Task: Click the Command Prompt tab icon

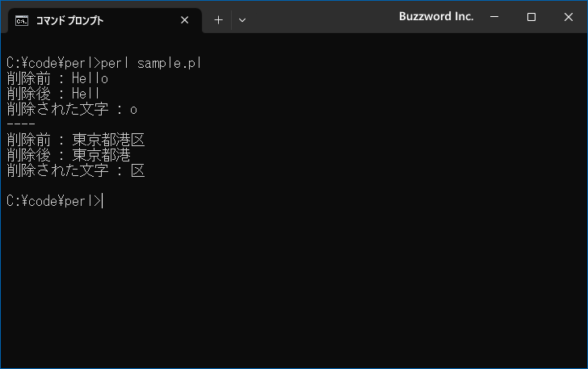Action: [22, 21]
